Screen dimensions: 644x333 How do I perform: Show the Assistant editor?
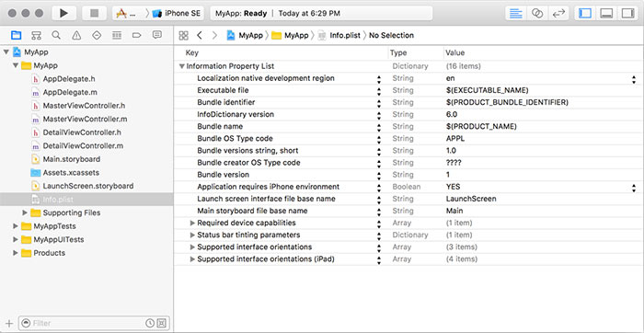tap(537, 13)
